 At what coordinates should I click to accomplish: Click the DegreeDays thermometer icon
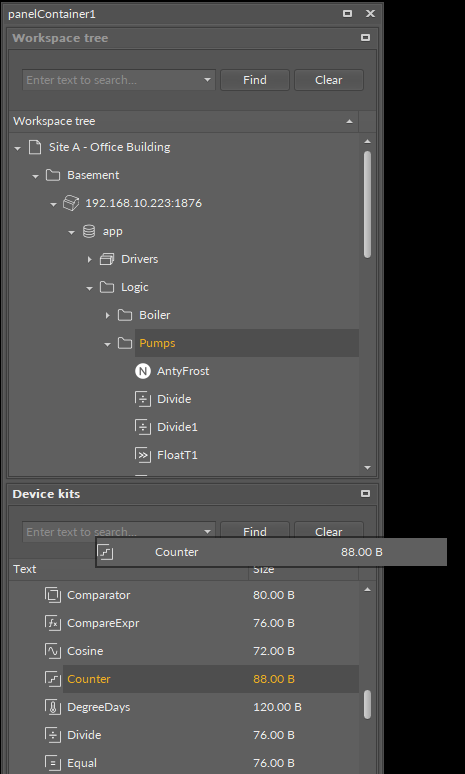[53, 707]
